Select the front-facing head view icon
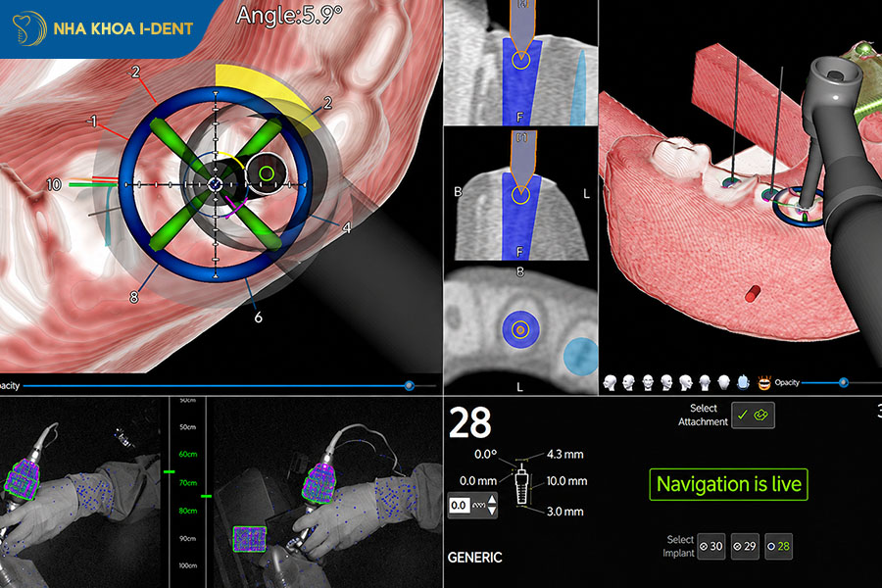The height and width of the screenshot is (588, 882). (x=648, y=382)
